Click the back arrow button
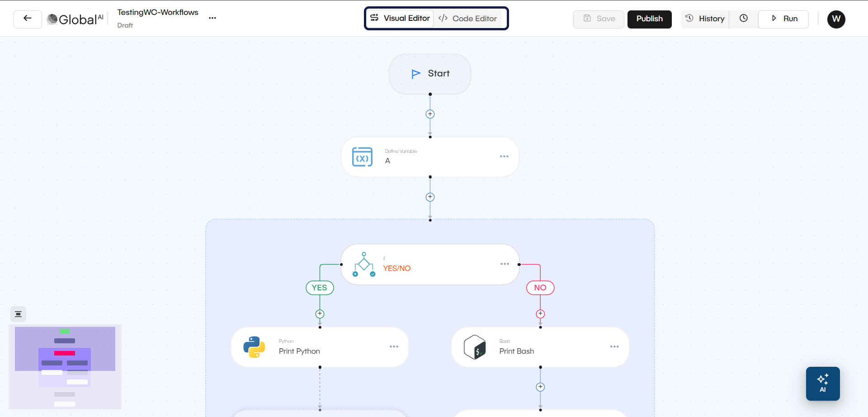The image size is (868, 417). point(28,19)
